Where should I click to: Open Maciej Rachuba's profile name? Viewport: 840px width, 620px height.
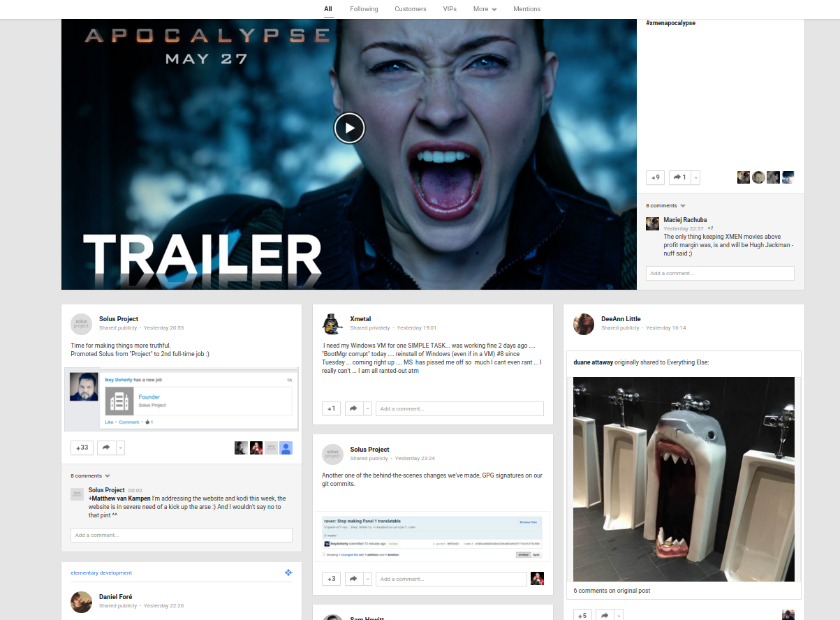pyautogui.click(x=685, y=220)
